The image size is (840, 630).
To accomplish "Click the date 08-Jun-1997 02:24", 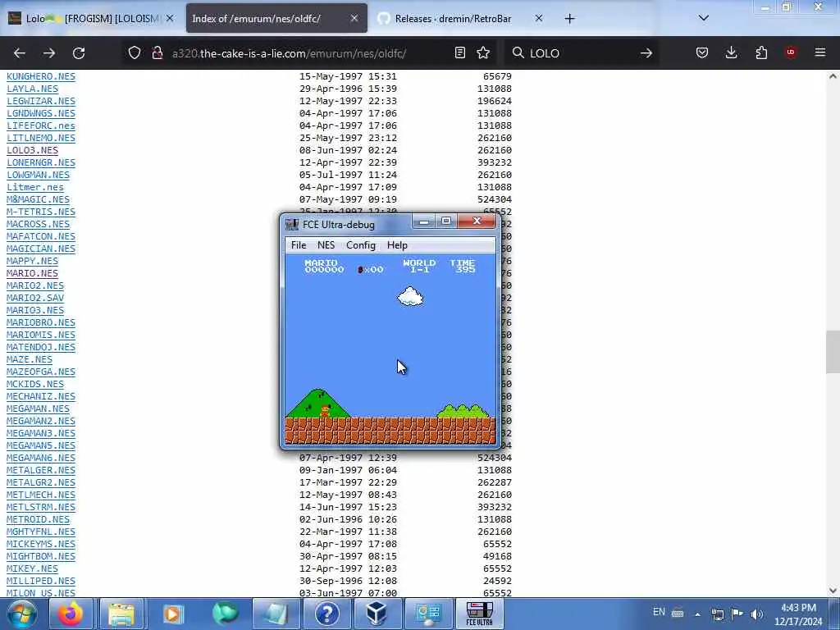I will click(x=348, y=151).
